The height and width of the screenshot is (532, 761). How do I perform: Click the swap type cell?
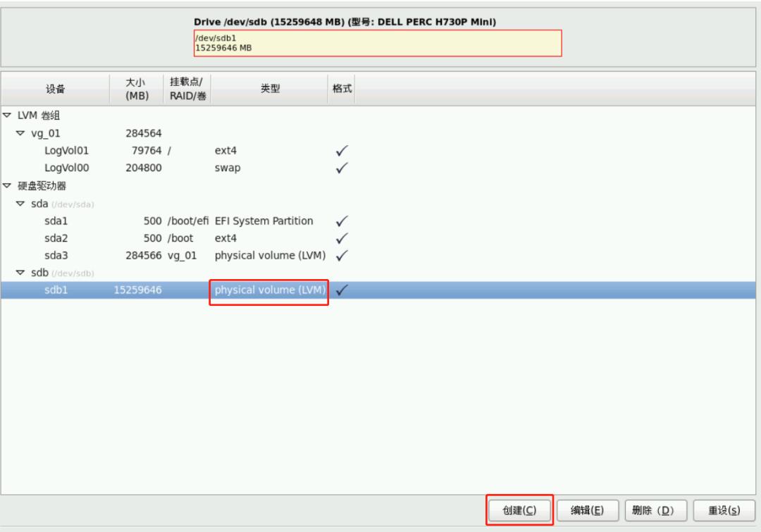(228, 168)
